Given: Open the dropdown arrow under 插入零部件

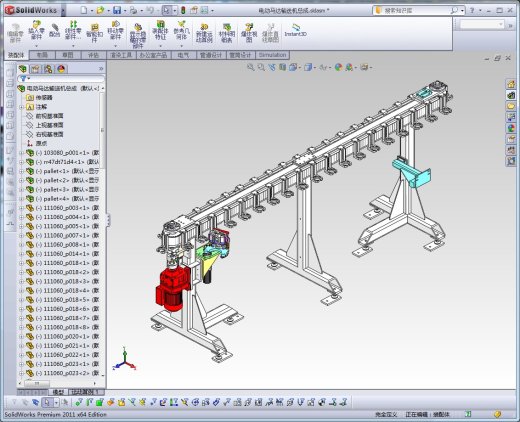Looking at the screenshot, I should [36, 46].
